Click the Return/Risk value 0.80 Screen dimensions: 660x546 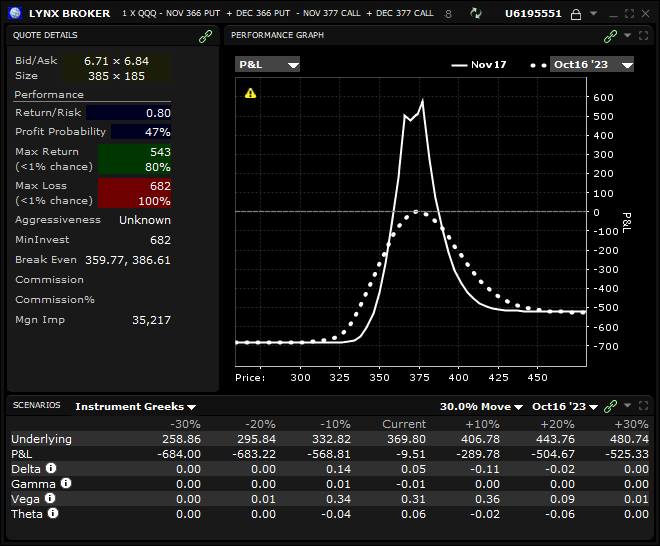click(128, 113)
